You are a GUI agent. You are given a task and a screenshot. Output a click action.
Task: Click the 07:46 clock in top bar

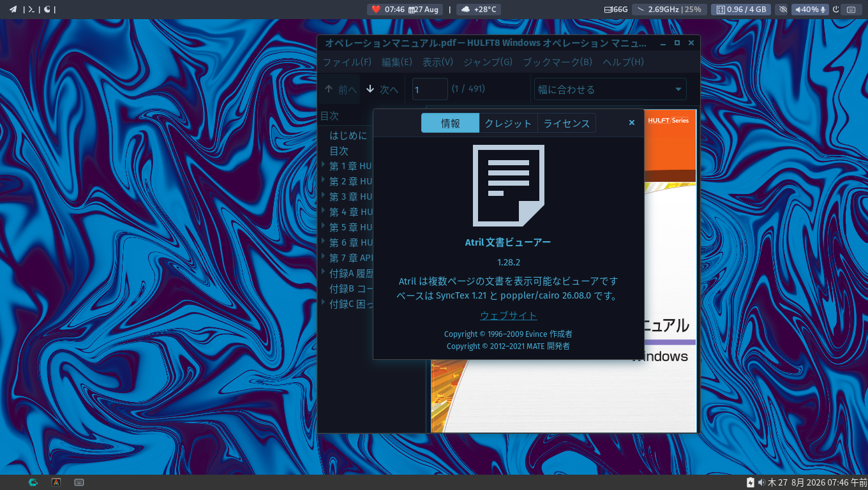pos(394,10)
